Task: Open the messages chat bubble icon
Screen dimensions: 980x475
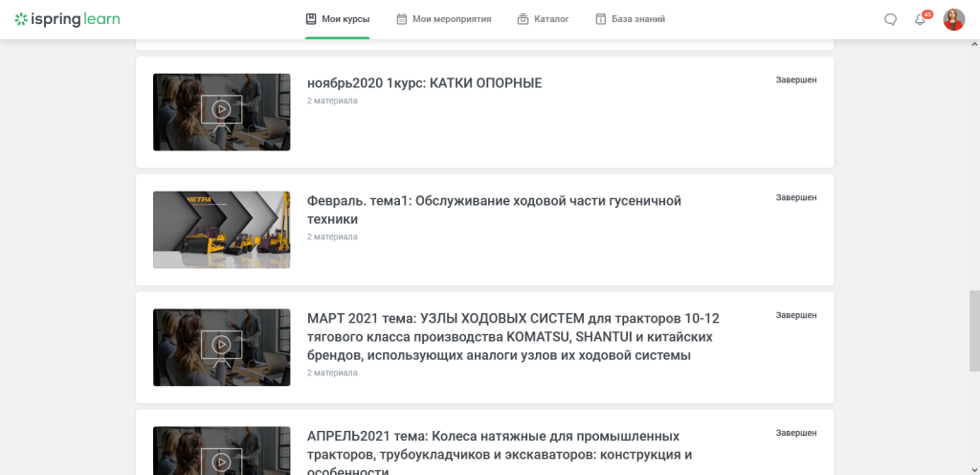Action: coord(891,20)
